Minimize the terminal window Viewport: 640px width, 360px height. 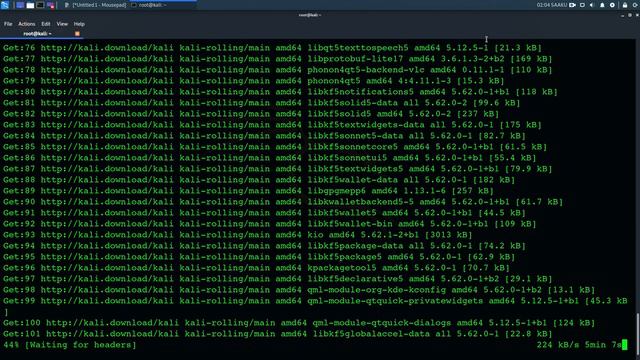622,15
